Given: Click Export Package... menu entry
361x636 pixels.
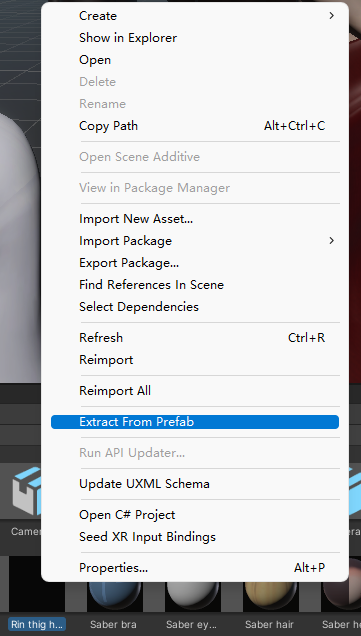Looking at the screenshot, I should (129, 263).
